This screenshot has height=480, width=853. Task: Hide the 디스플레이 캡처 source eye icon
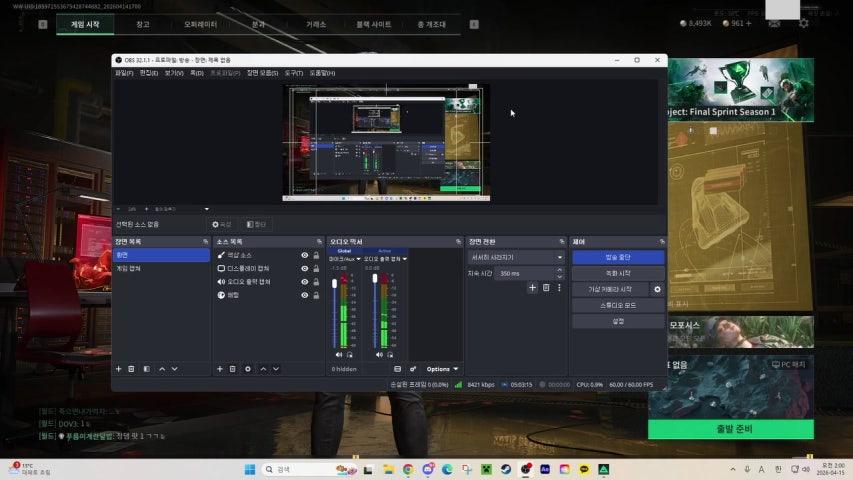(x=305, y=268)
